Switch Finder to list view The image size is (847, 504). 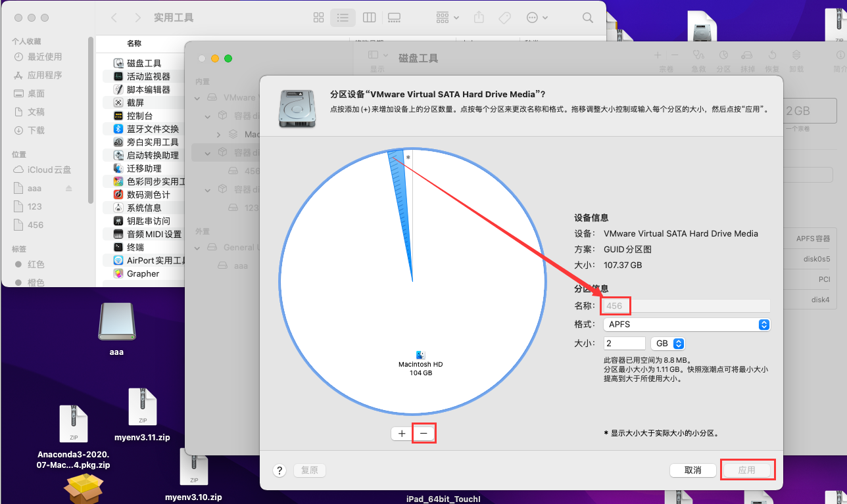(343, 18)
